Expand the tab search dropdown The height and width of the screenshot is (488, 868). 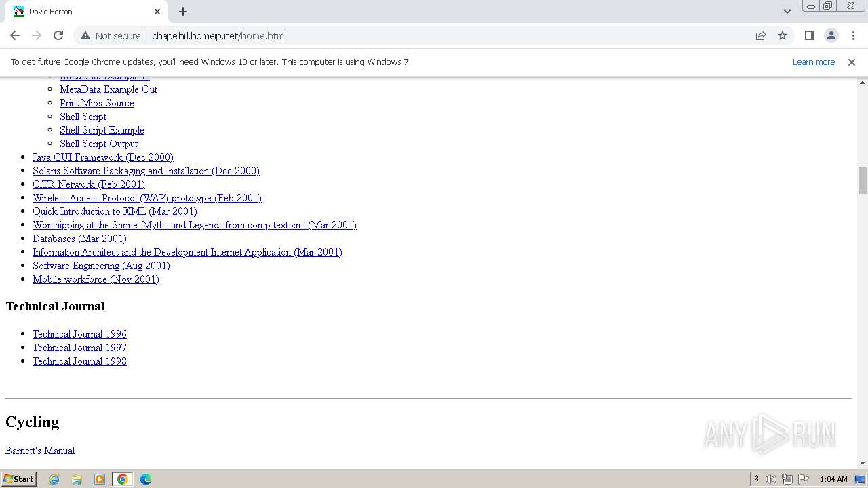pos(787,12)
